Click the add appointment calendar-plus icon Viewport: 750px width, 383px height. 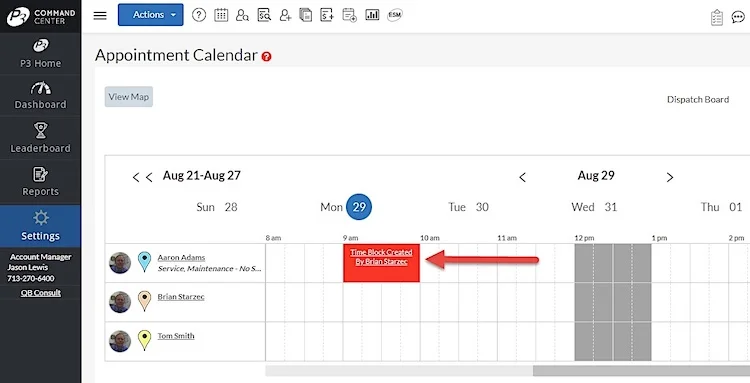coord(350,15)
